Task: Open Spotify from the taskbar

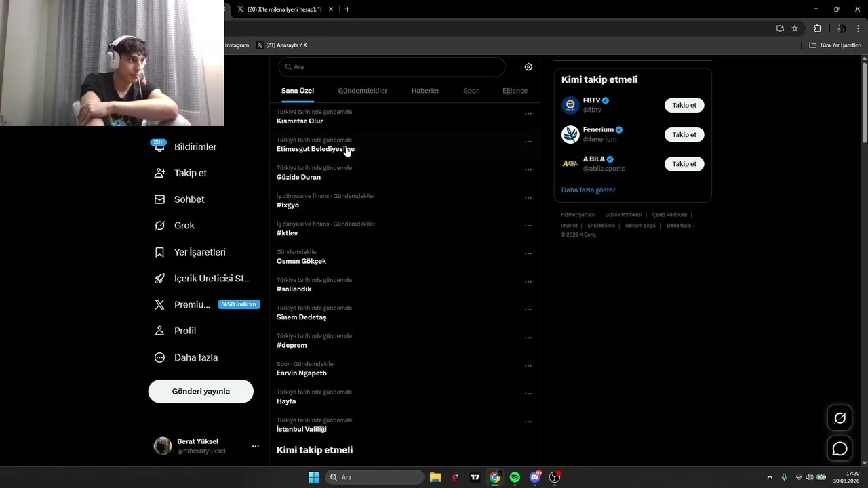Action: 515,477
